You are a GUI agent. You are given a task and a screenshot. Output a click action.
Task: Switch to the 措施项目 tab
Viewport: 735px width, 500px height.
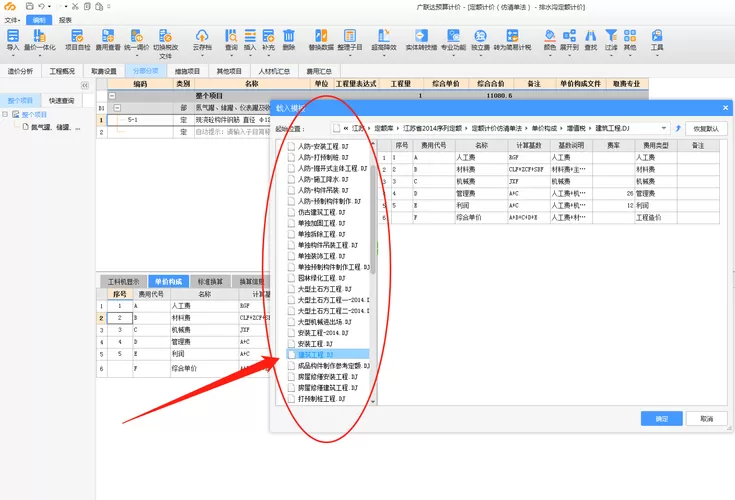tap(187, 71)
